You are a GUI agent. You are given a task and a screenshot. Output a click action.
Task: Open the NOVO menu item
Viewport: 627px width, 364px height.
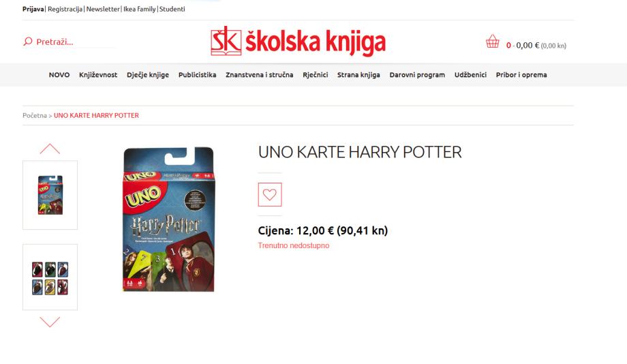pyautogui.click(x=59, y=75)
